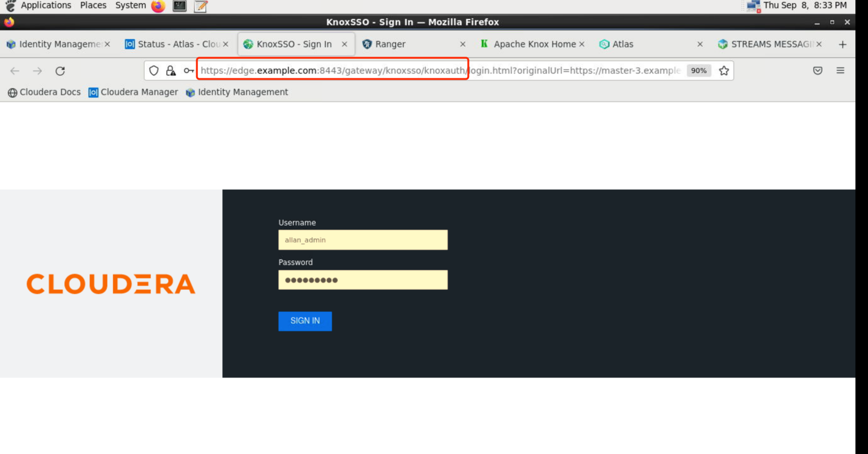Click the URL address bar text
This screenshot has width=868, height=454.
[440, 71]
